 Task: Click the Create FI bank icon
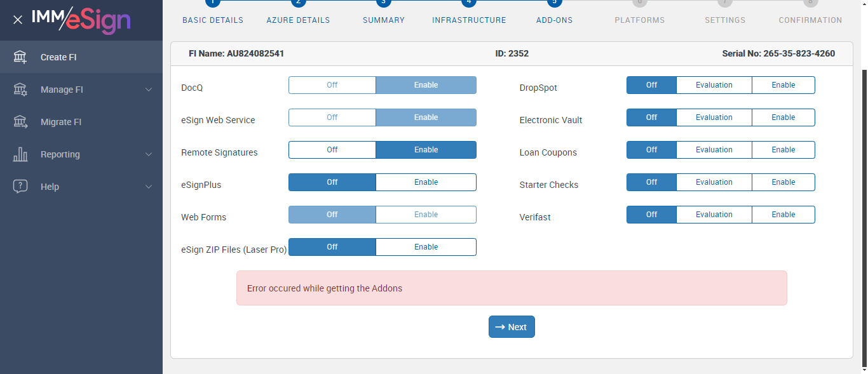tap(20, 57)
